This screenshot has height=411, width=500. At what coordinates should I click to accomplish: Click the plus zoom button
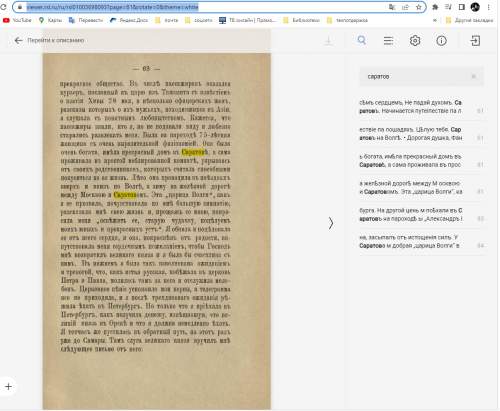point(9,387)
